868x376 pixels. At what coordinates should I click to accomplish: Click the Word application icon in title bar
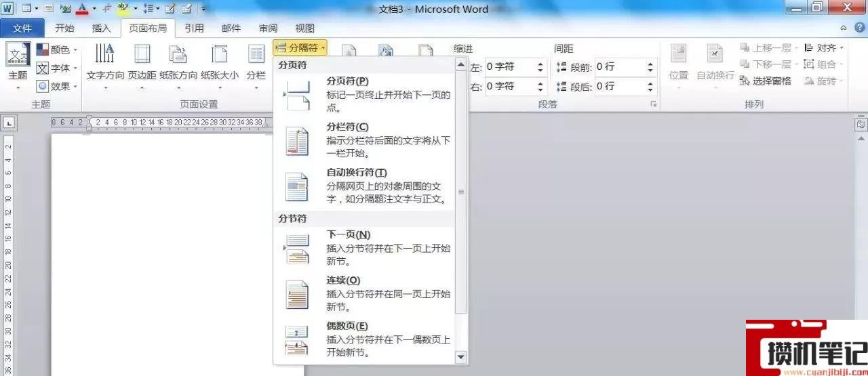click(x=8, y=9)
